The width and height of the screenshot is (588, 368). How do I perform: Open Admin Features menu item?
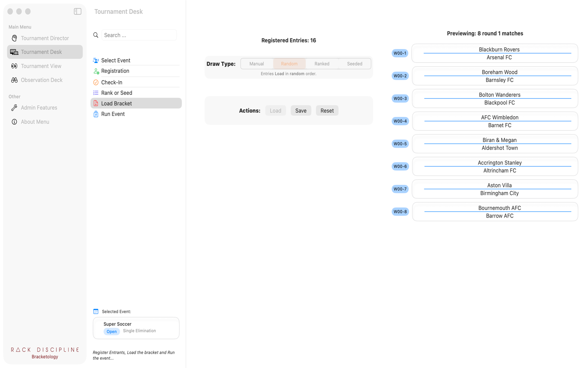pyautogui.click(x=45, y=108)
